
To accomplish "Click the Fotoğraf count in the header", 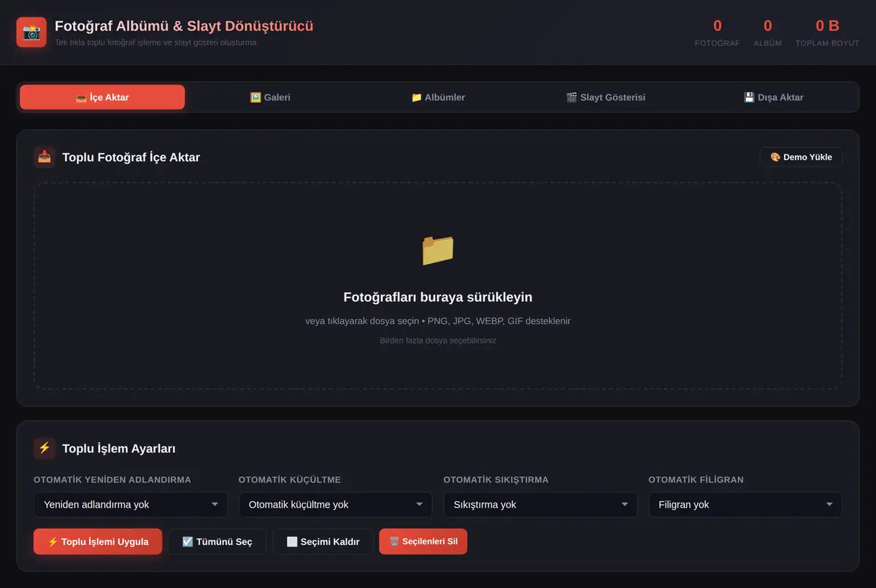I will coord(717,26).
